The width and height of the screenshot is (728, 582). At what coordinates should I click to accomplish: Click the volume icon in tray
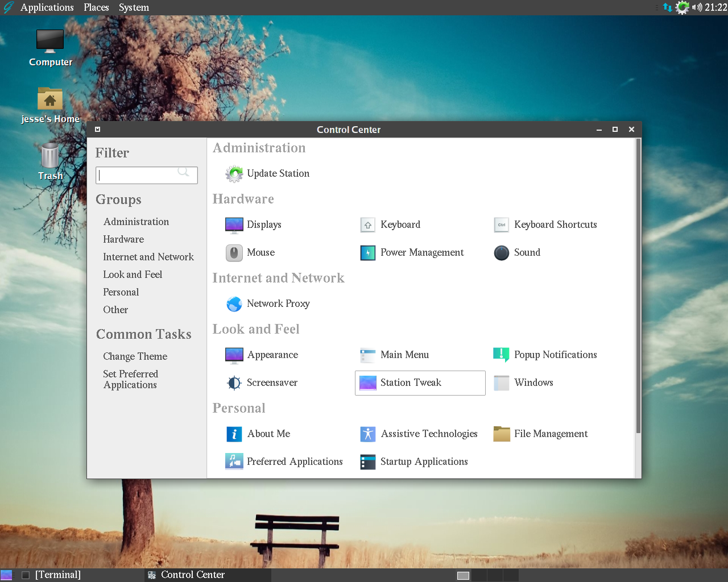[x=697, y=7]
